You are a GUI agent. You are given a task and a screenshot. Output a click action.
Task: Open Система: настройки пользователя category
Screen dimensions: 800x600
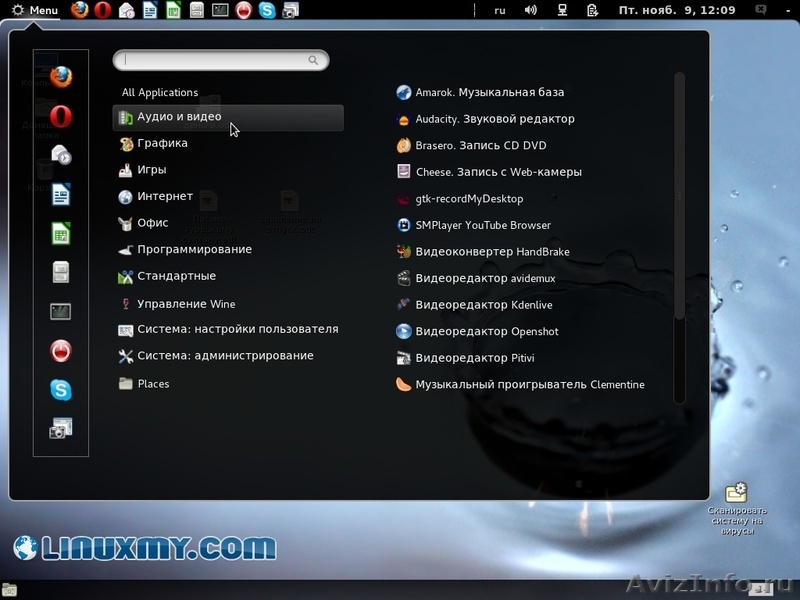pos(228,330)
